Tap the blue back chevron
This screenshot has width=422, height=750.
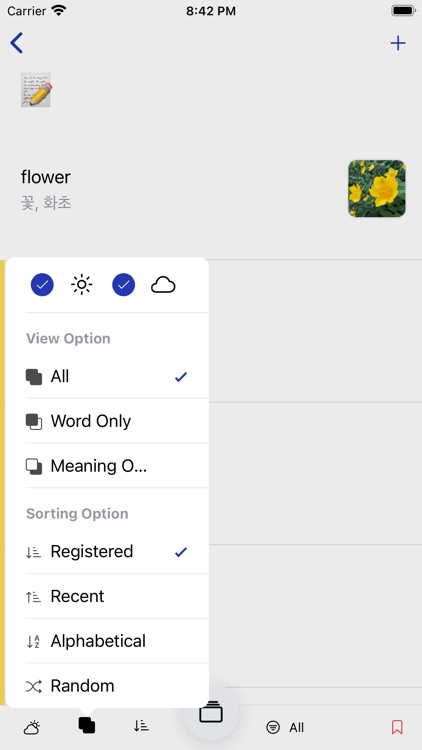coord(16,43)
